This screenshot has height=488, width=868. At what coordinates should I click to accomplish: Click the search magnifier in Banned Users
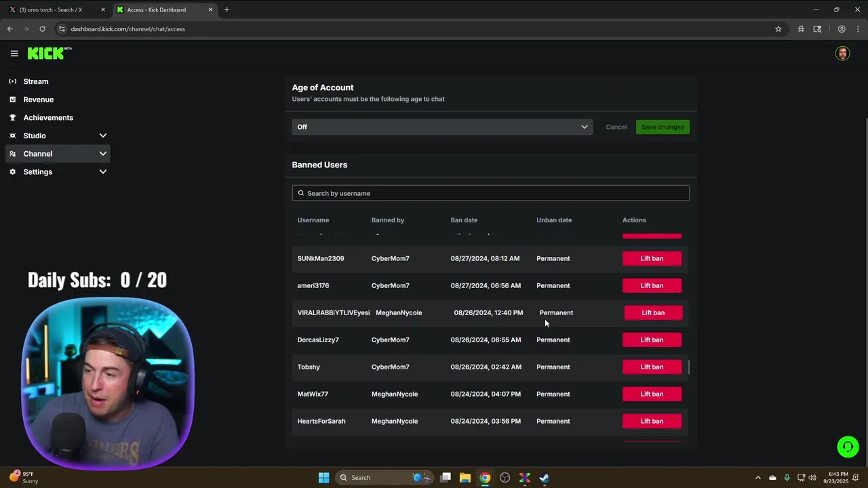[x=301, y=193]
